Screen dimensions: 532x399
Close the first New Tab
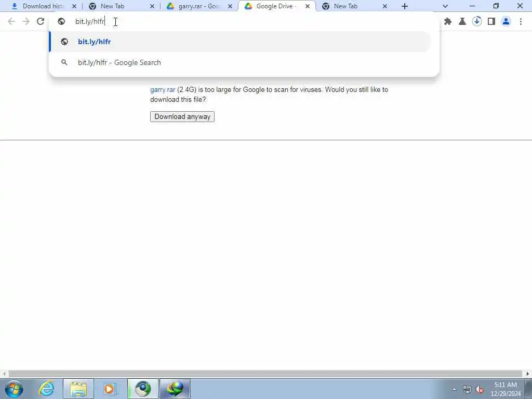pyautogui.click(x=152, y=6)
